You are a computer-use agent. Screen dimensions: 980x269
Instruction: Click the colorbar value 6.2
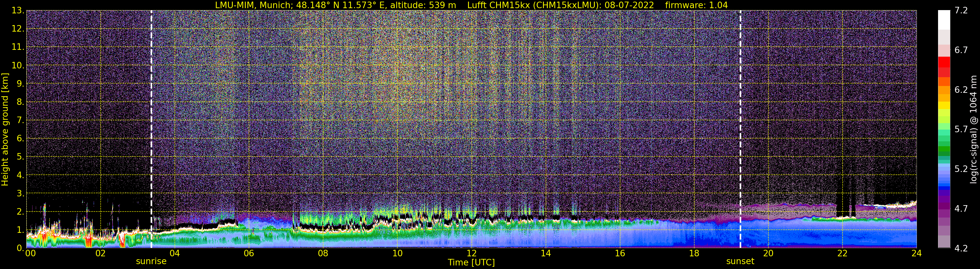(x=961, y=90)
